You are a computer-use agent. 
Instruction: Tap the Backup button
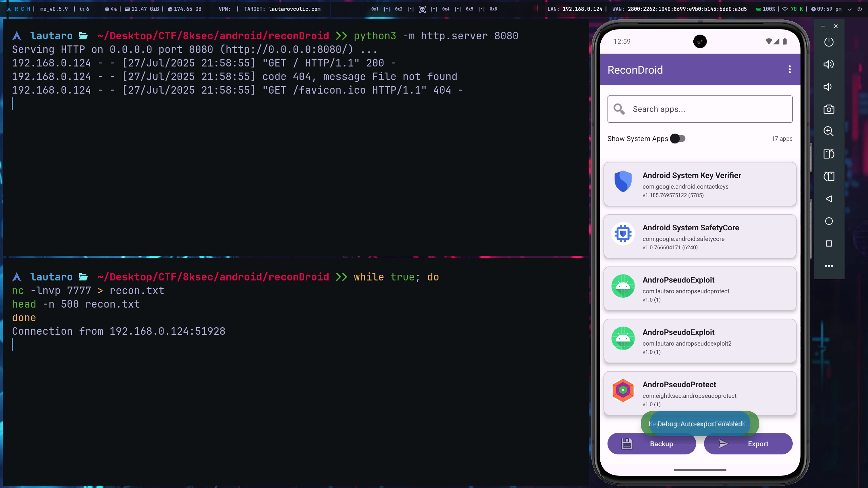[x=652, y=444]
